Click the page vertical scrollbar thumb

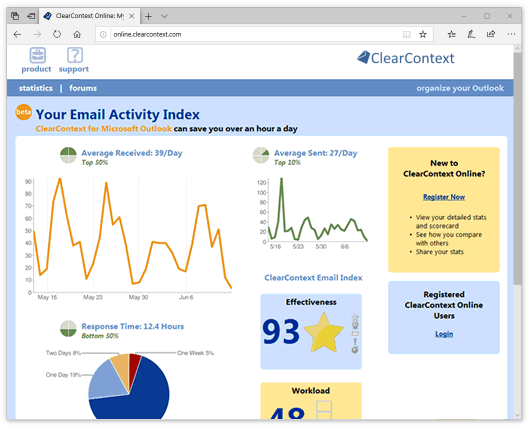click(x=517, y=168)
